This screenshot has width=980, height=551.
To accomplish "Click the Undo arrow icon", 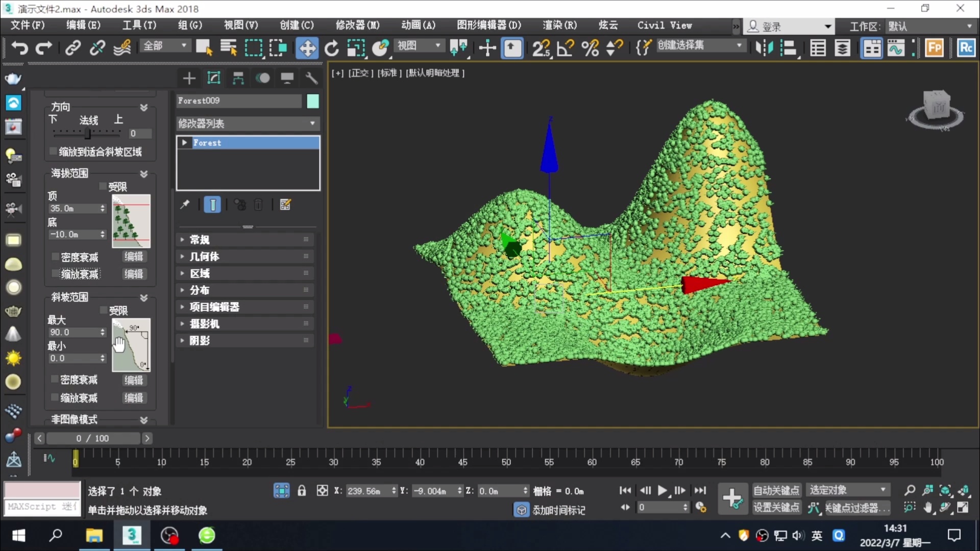I will click(19, 48).
